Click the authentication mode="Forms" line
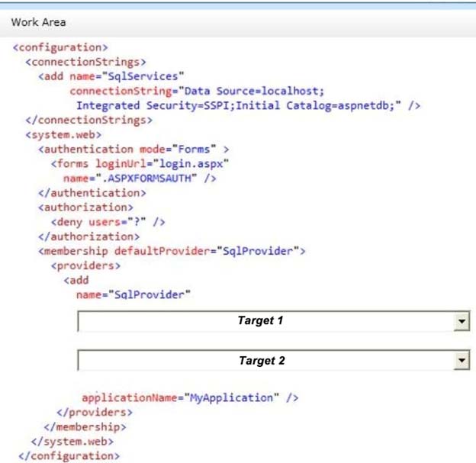Viewport: 476px width, 463px height. [133, 150]
